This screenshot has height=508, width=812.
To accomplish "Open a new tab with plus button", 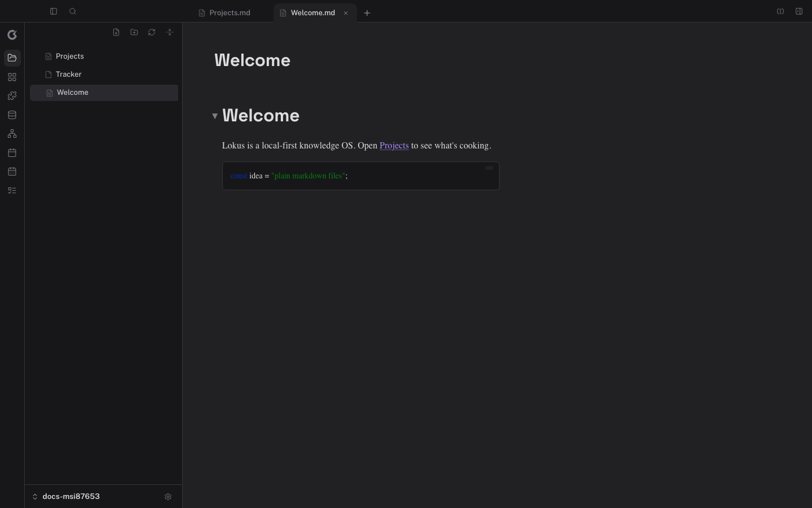I will click(x=367, y=13).
